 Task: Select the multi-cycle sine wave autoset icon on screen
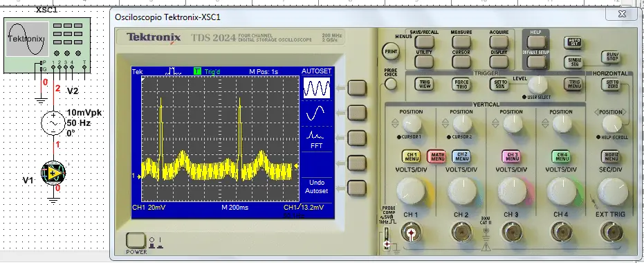tap(317, 87)
